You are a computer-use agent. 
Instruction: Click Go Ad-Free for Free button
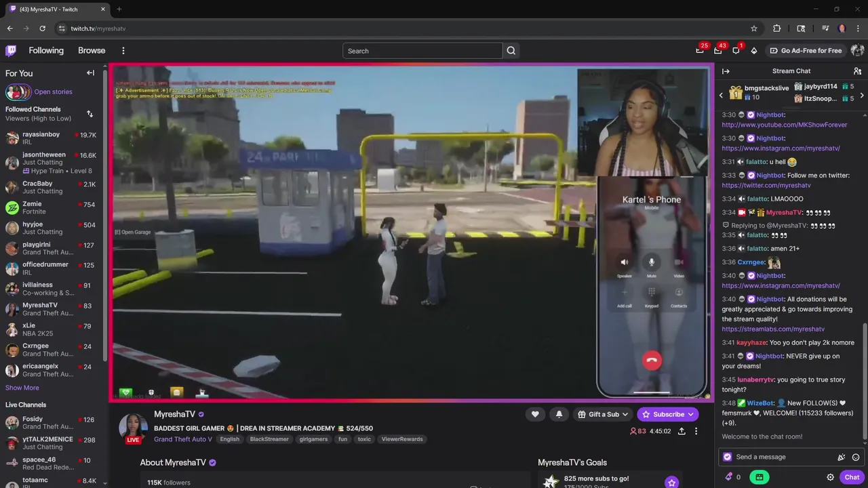tap(805, 50)
